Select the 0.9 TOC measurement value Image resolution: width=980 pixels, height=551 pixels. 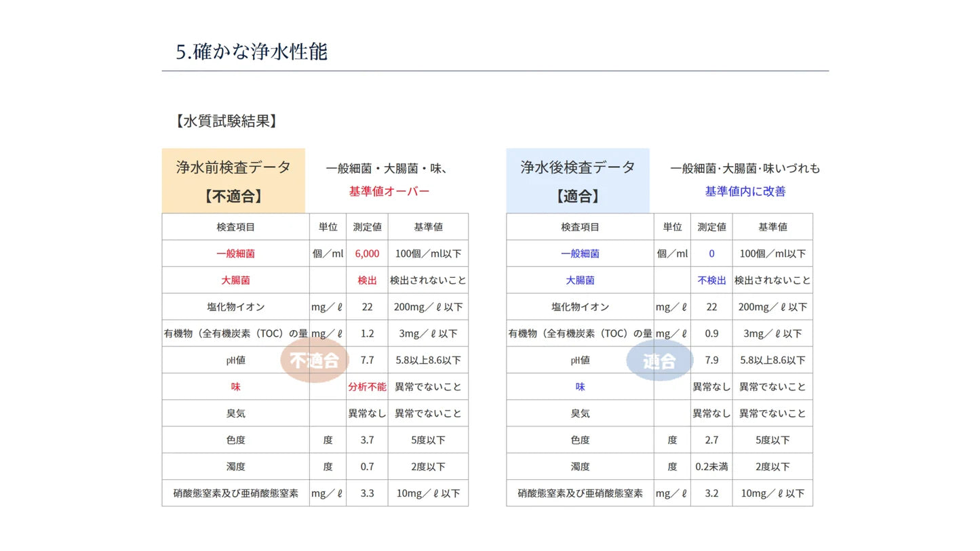point(711,333)
